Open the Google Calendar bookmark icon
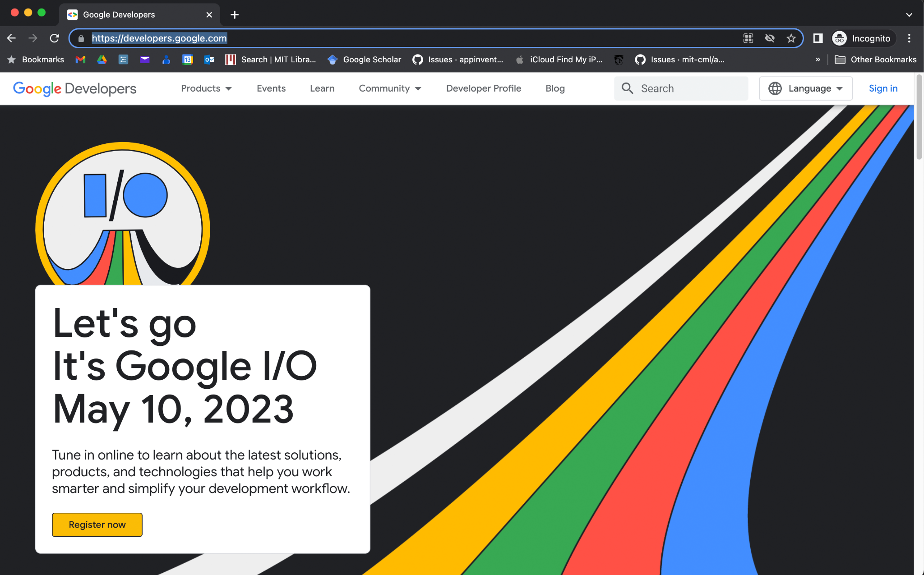Screen dimensions: 924x575 [x=188, y=60]
